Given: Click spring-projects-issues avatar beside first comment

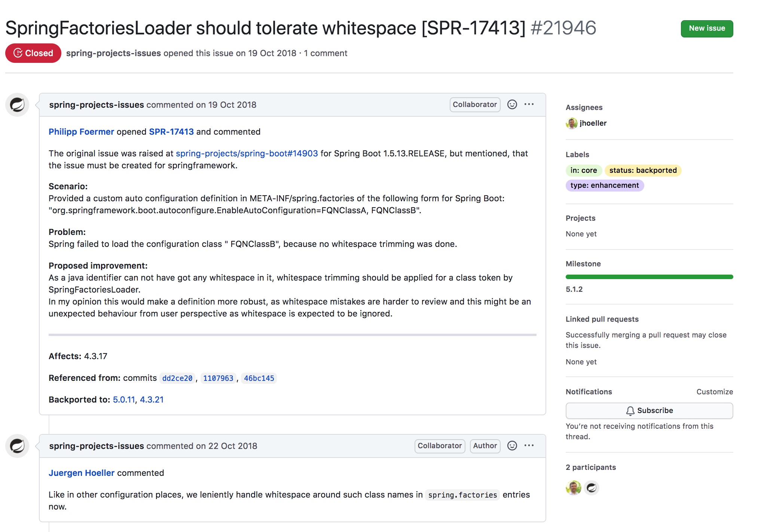Looking at the screenshot, I should click(17, 105).
